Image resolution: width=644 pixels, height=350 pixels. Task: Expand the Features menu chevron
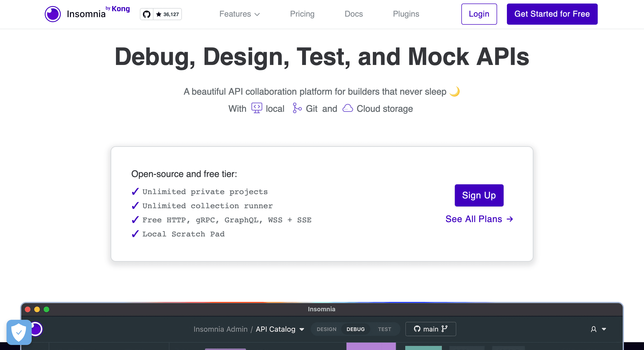click(257, 14)
